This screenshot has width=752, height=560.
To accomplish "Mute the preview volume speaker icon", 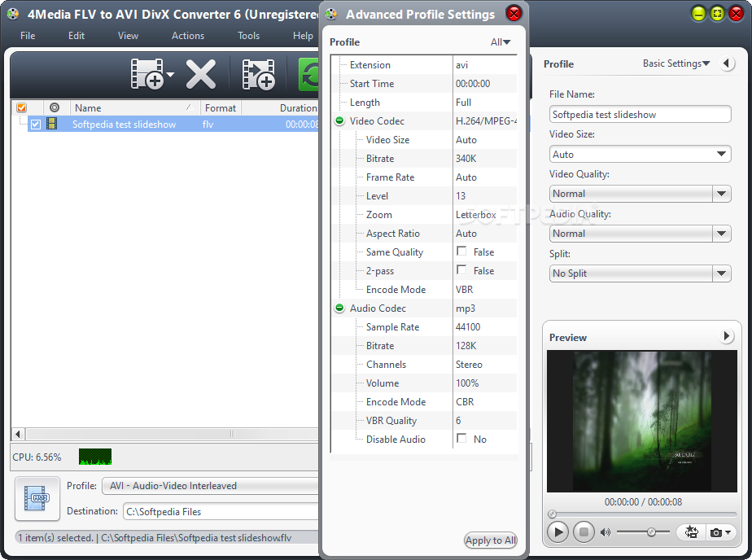I will coord(606,532).
